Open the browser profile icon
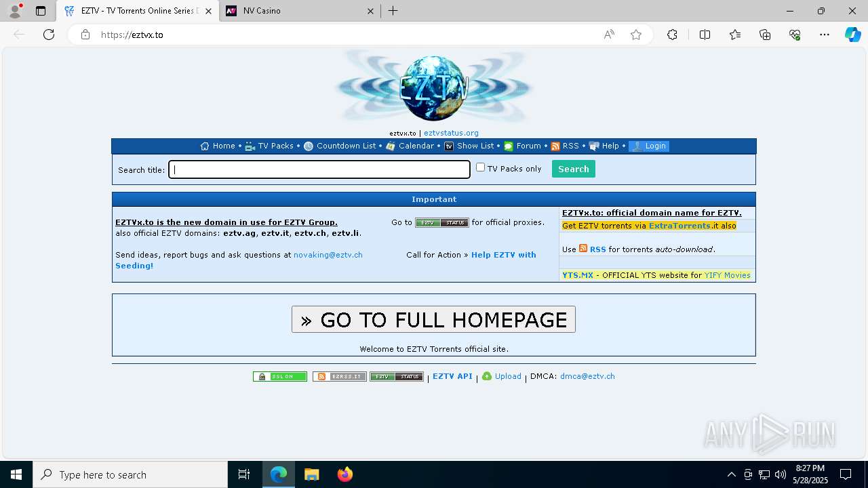 [15, 11]
